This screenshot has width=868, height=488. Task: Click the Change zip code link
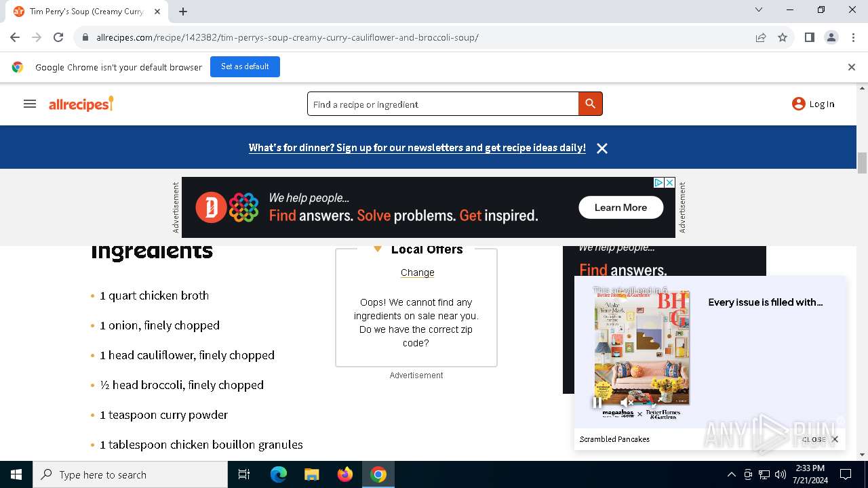point(417,272)
